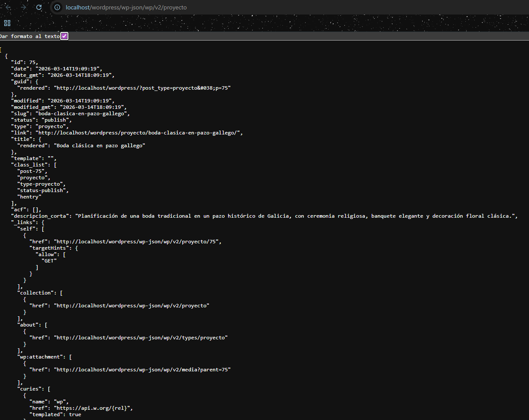The width and height of the screenshot is (529, 420).
Task: Click the "status": "publish" line
Action: click(x=41, y=120)
